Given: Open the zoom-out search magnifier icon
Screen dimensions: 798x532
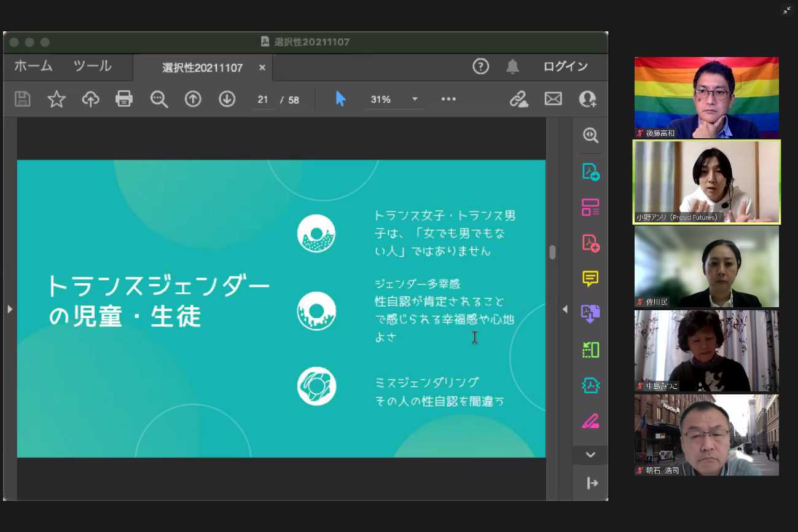Looking at the screenshot, I should pos(159,99).
